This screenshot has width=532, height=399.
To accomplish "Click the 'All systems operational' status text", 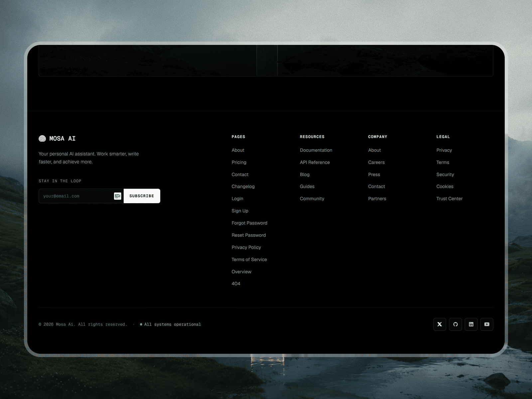I will coord(173,325).
